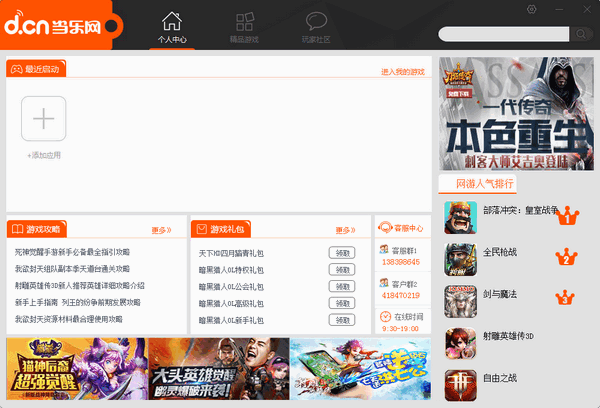Open the 我欲封天组队副本 guide
Screen dimensions: 600x408
[x=72, y=269]
